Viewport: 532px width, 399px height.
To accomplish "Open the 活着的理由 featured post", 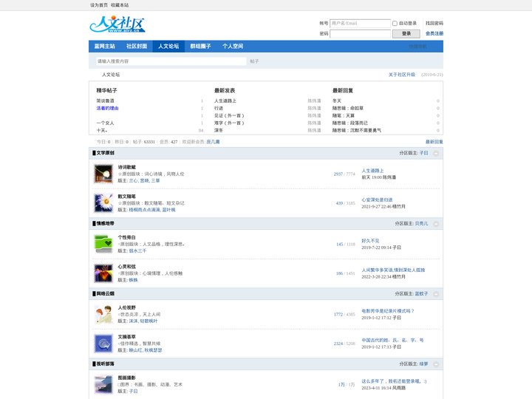I will [x=107, y=108].
